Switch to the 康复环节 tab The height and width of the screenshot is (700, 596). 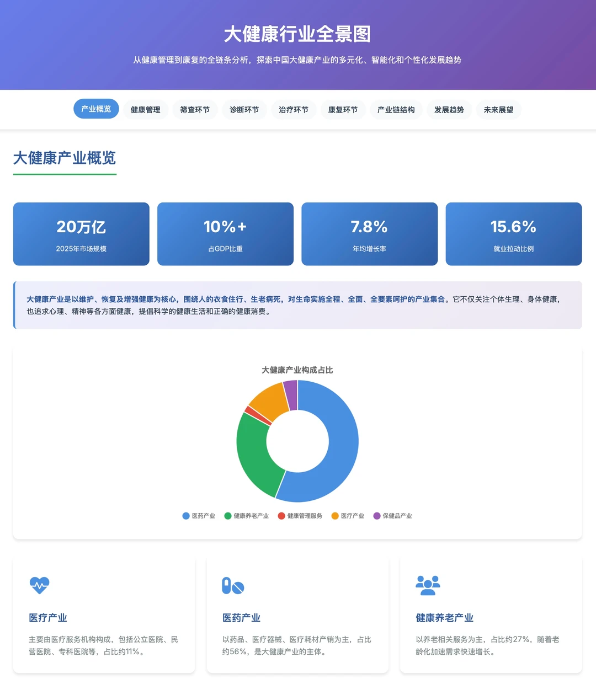coord(343,109)
